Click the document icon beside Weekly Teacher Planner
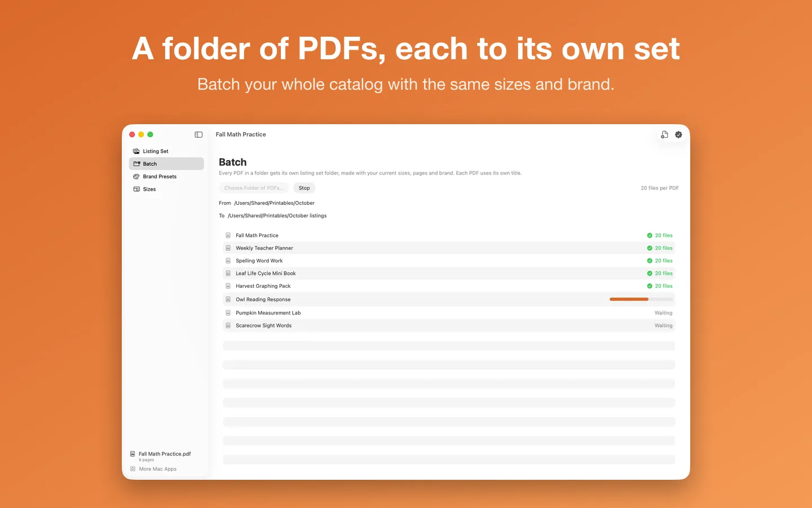 point(228,248)
